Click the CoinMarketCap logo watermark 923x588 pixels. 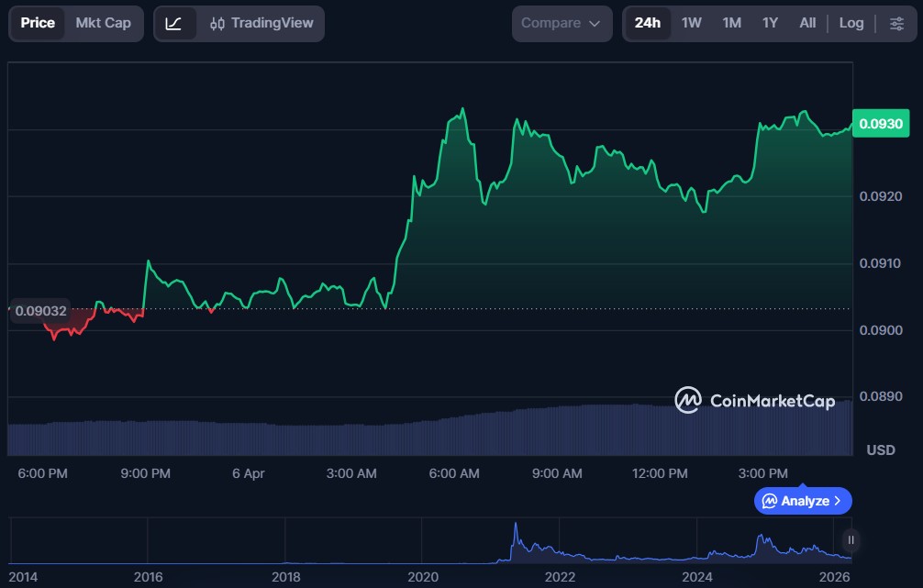(x=754, y=400)
